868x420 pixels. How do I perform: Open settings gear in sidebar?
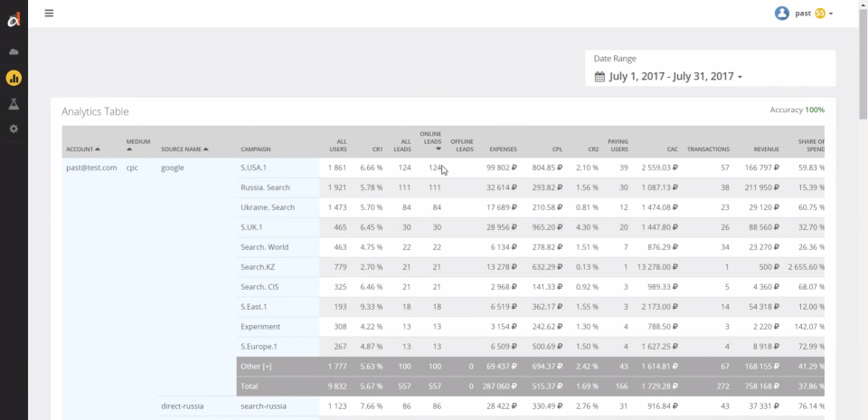pos(14,129)
